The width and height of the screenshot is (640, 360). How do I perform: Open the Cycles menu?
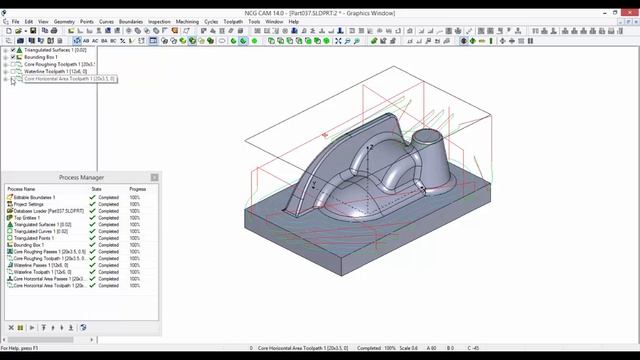(211, 22)
